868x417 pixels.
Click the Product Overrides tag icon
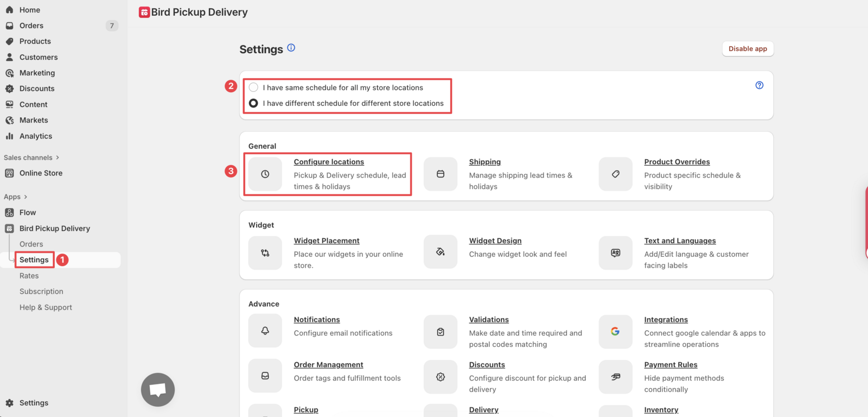point(616,174)
